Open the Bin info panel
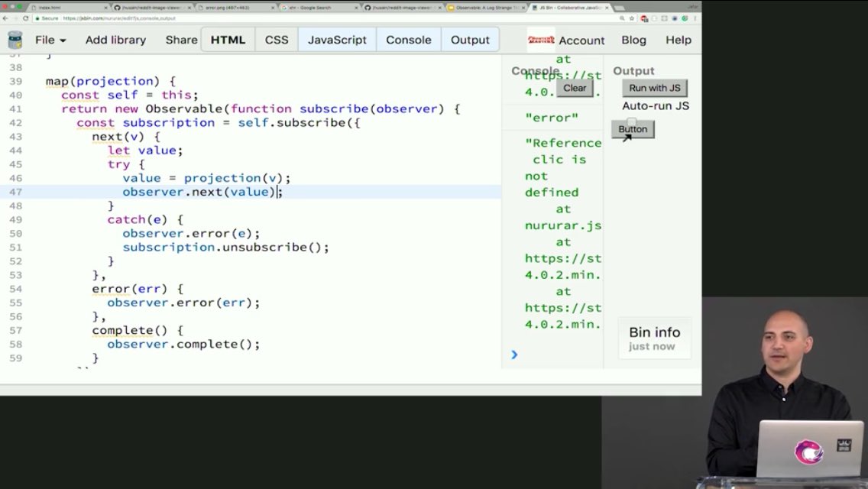This screenshot has height=489, width=868. (x=654, y=338)
